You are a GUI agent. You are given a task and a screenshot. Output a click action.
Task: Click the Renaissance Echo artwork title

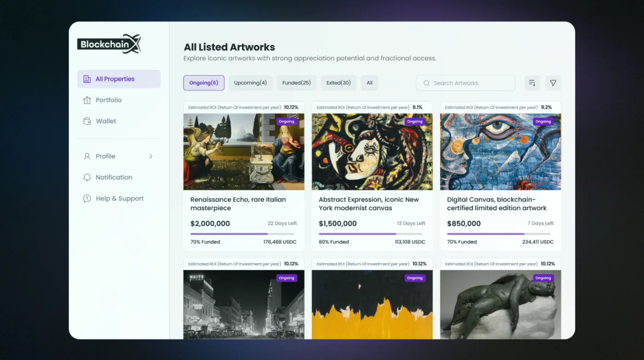coord(238,204)
